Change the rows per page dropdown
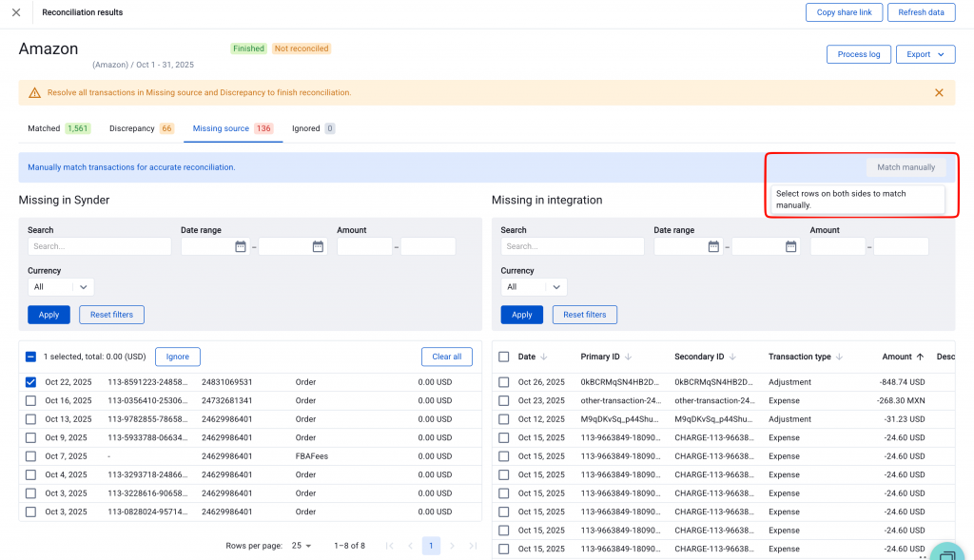 (302, 546)
